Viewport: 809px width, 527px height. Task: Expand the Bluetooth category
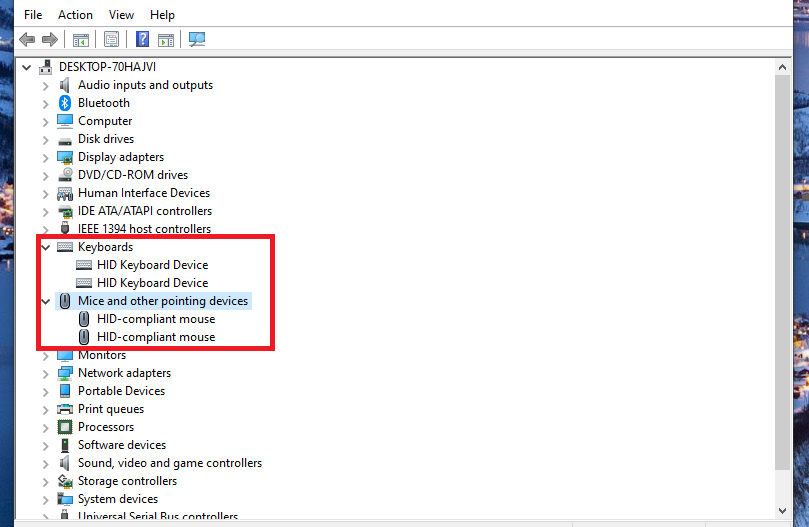pos(45,104)
